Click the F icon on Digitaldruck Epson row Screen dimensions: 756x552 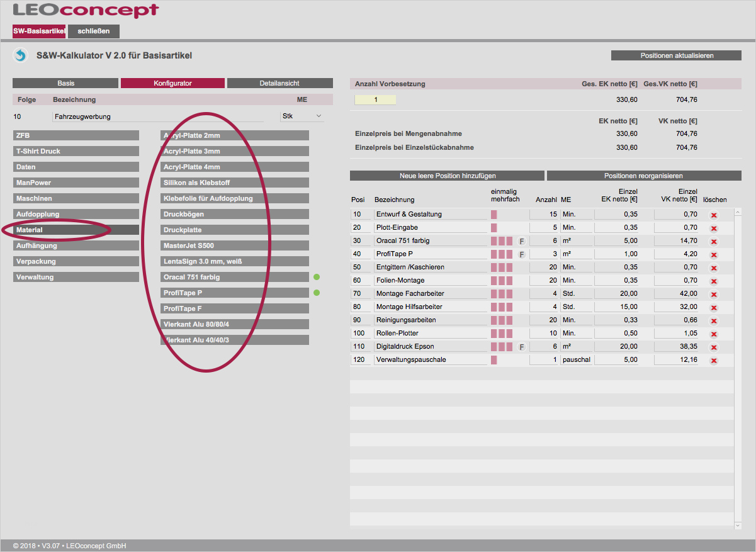pyautogui.click(x=521, y=347)
